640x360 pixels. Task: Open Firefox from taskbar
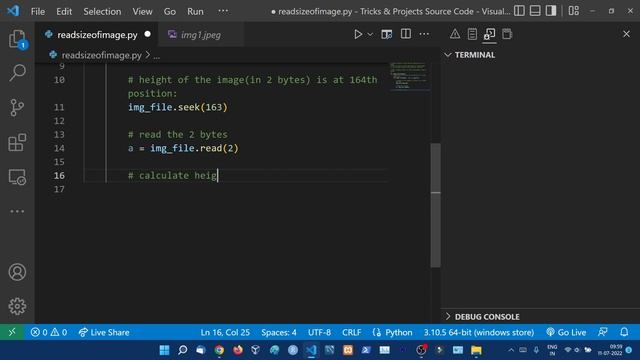click(238, 350)
